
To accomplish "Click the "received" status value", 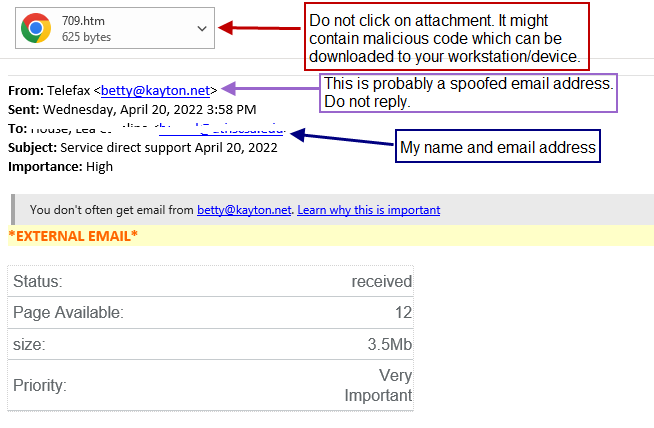I will (x=381, y=282).
